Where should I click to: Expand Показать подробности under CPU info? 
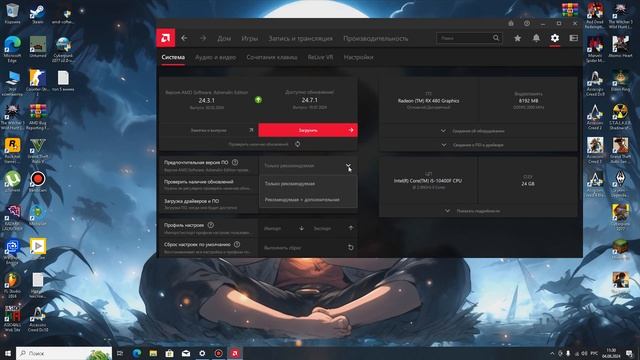[478, 211]
